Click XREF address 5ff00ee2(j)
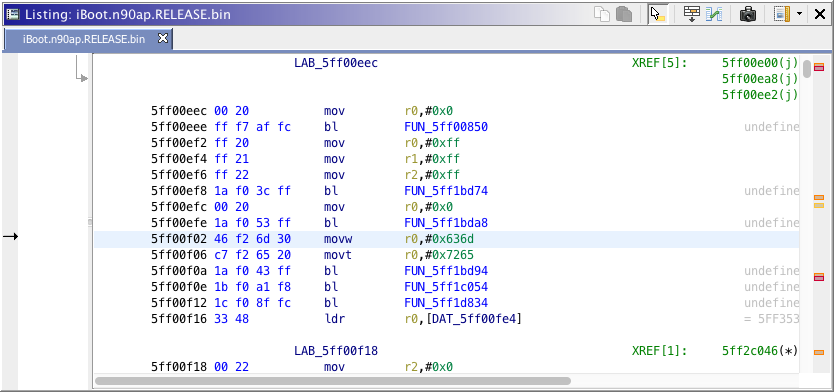Viewport: 834px width, 392px height. coord(760,95)
